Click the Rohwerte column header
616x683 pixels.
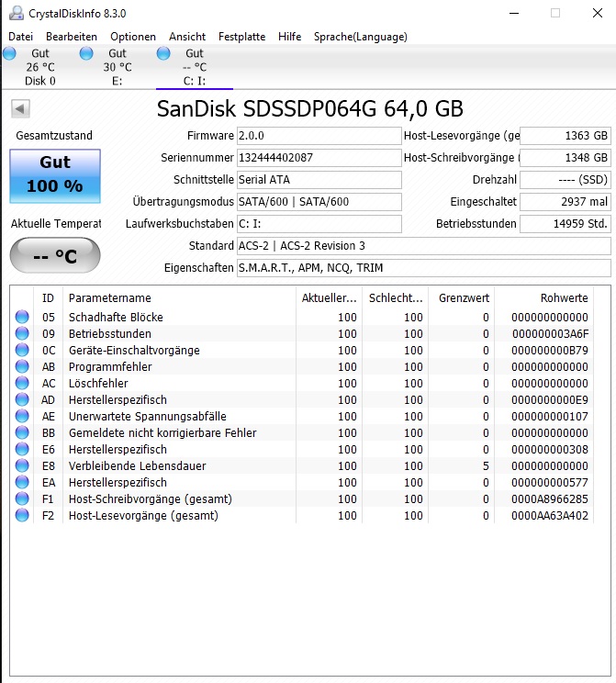[564, 298]
